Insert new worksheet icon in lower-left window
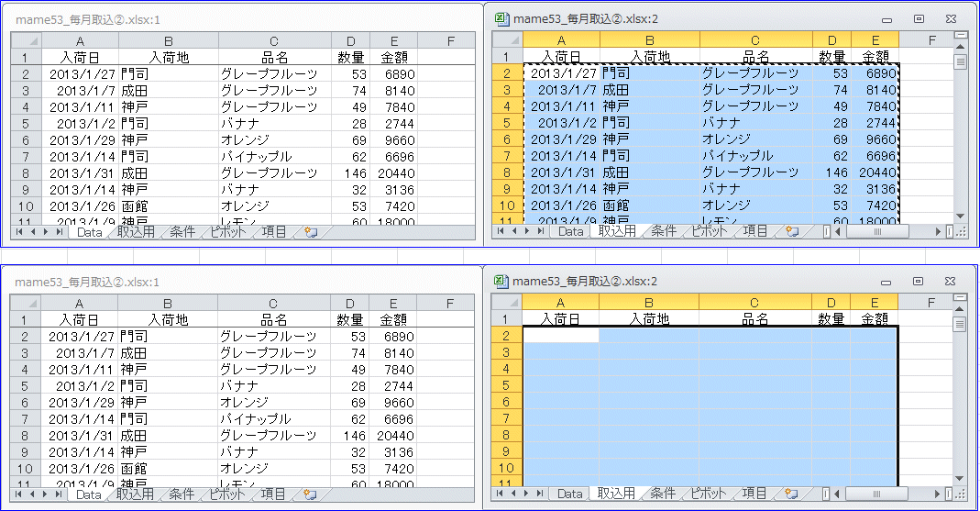This screenshot has width=980, height=511. (310, 494)
